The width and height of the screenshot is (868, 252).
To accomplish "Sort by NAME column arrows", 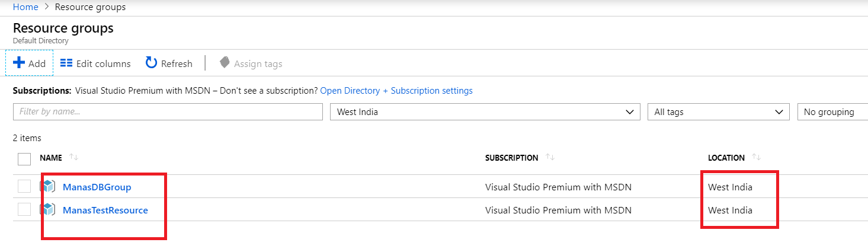I will pos(73,157).
